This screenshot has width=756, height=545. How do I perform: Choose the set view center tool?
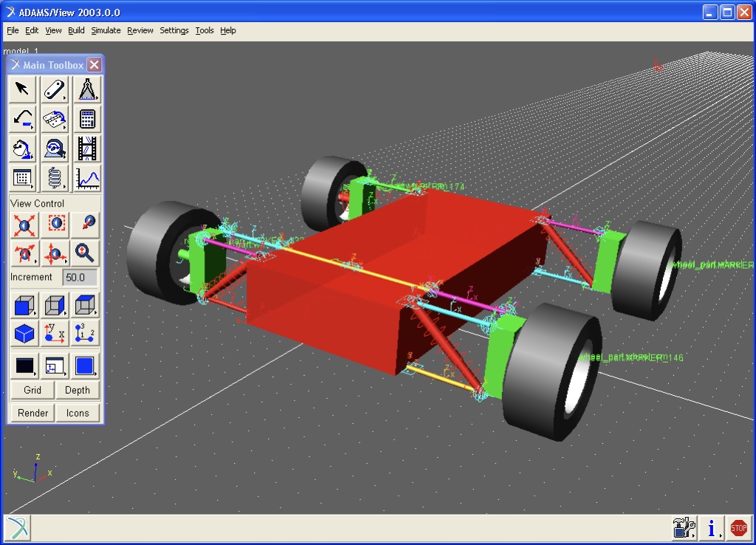(x=87, y=224)
